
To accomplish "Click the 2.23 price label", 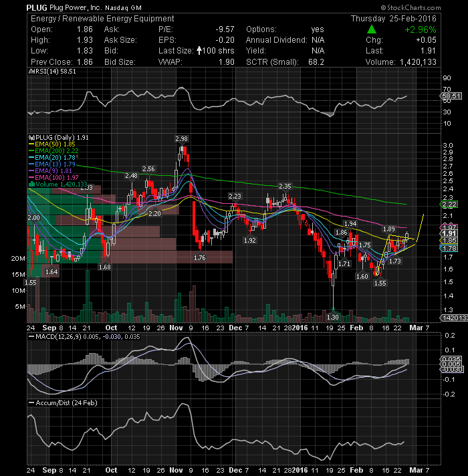I will click(x=235, y=197).
